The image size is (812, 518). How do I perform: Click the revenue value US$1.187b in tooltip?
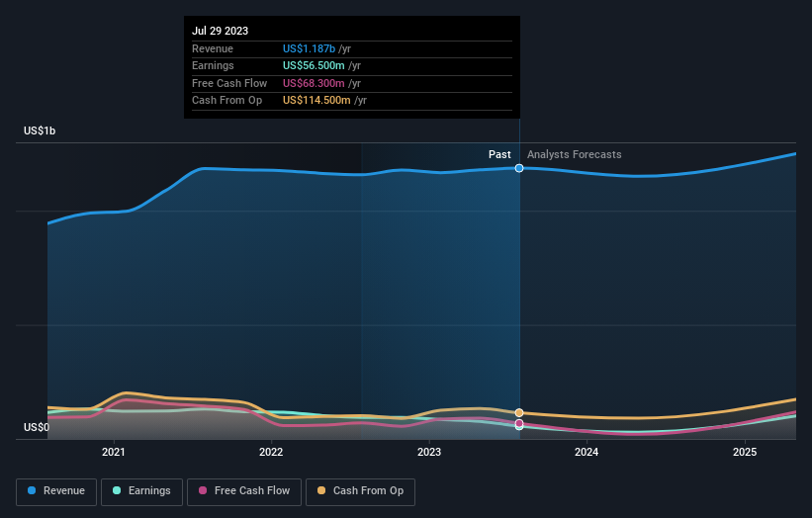tap(309, 48)
